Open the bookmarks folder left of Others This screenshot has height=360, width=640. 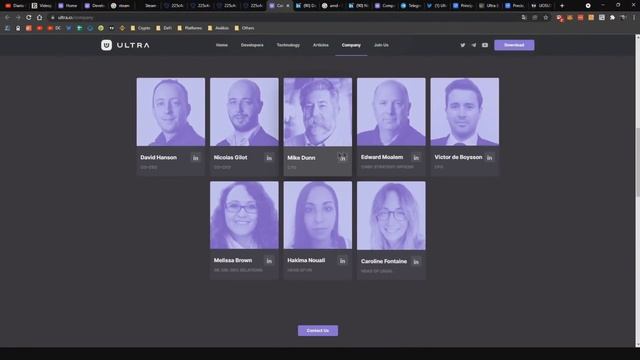point(218,28)
